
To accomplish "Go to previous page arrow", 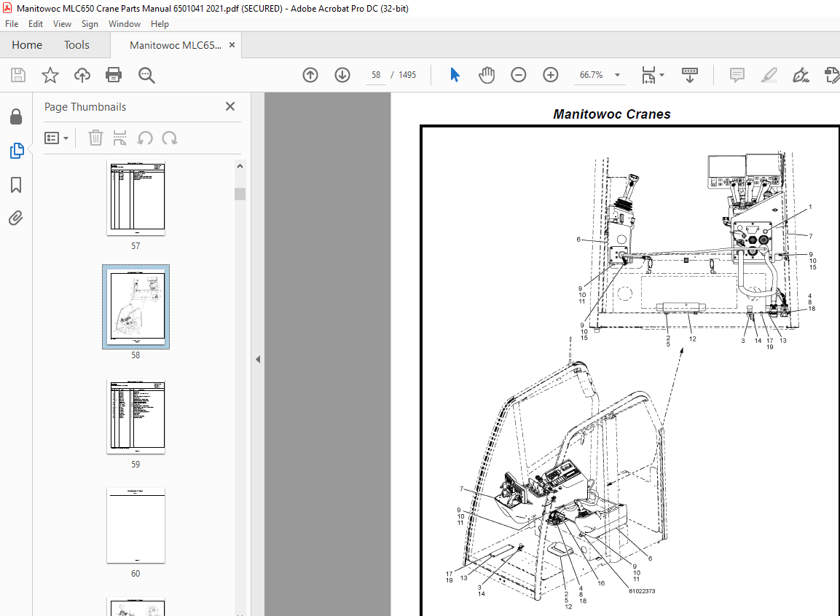I will point(310,75).
